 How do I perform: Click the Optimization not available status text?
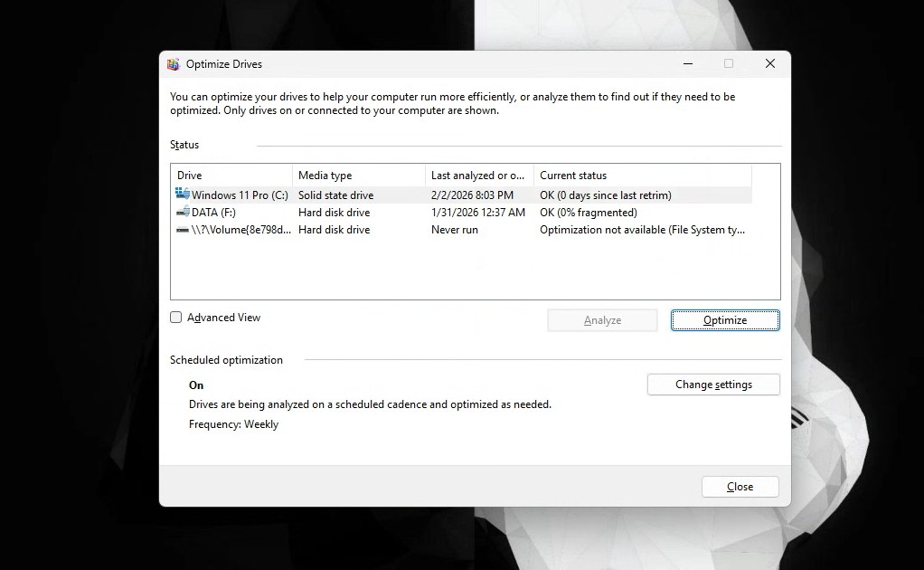click(642, 230)
